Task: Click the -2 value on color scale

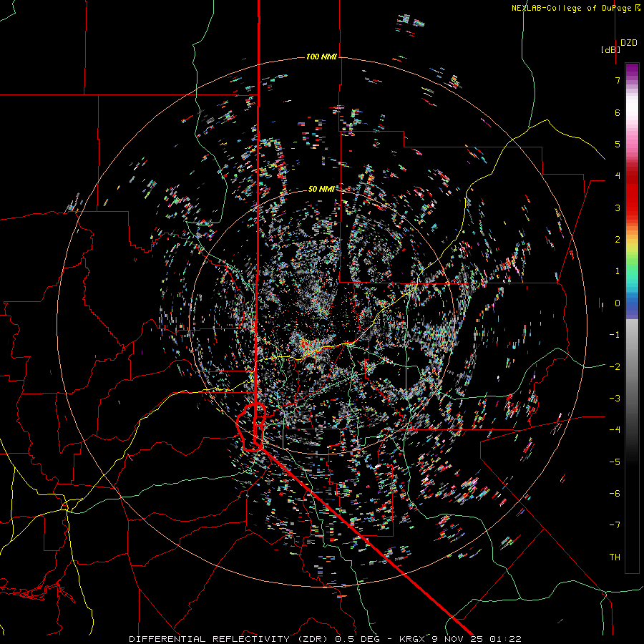Action: pyautogui.click(x=615, y=367)
